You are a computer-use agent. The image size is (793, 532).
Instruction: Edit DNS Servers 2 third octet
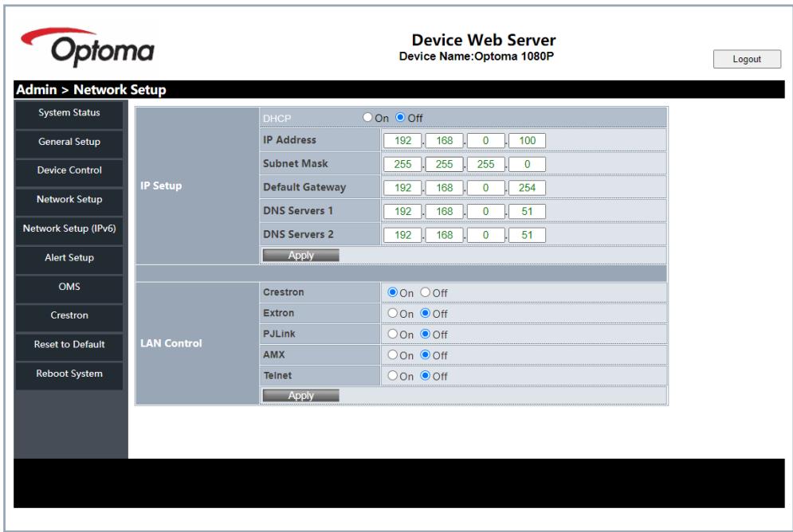coord(485,235)
